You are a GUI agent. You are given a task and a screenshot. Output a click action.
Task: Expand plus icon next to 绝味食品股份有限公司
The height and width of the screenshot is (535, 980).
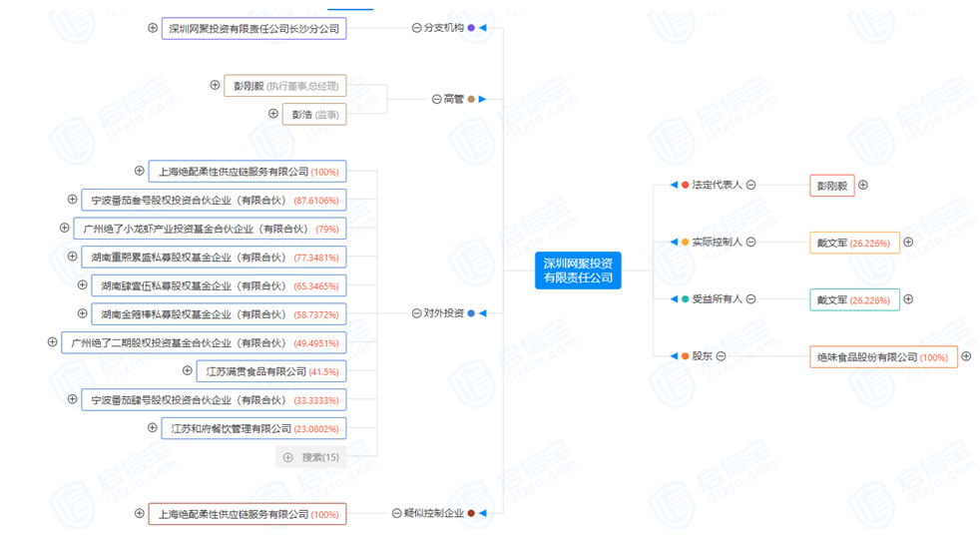coord(966,355)
